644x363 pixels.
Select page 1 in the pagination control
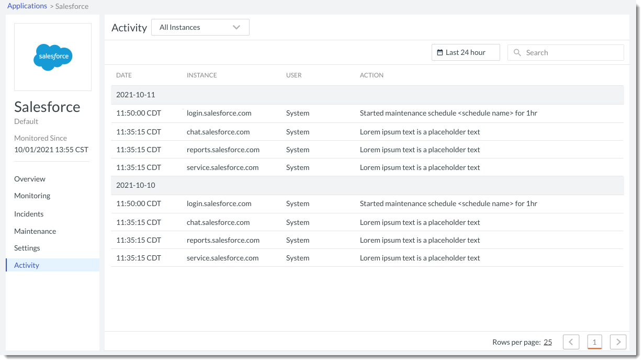pyautogui.click(x=594, y=342)
